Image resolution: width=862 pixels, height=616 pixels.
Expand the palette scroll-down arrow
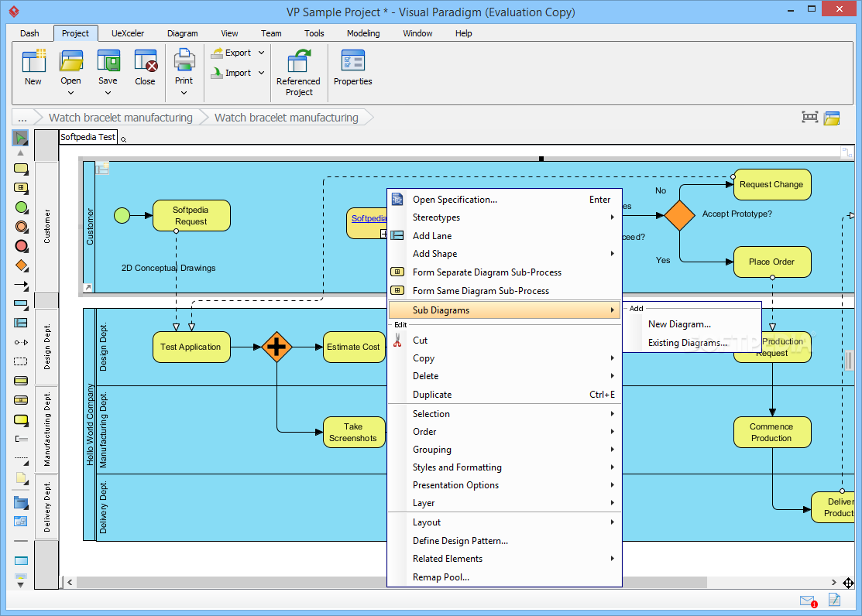20,586
